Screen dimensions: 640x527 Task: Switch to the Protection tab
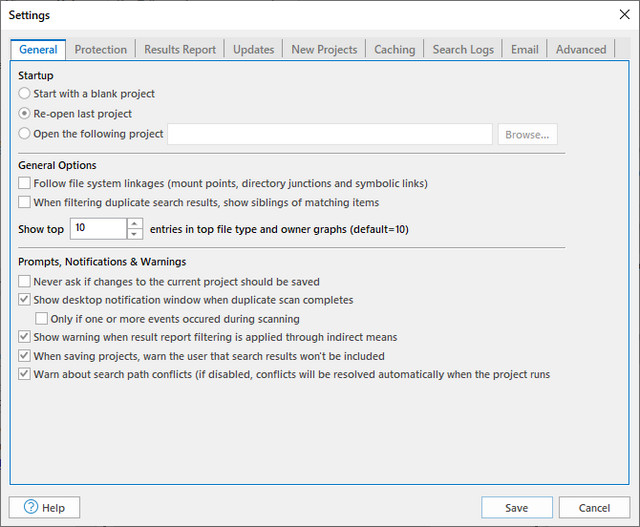(x=100, y=49)
